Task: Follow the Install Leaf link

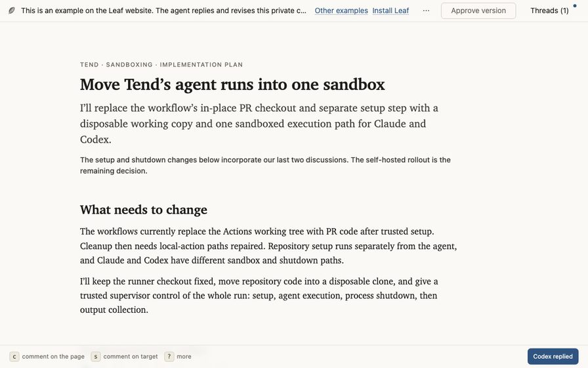Action: pyautogui.click(x=390, y=11)
